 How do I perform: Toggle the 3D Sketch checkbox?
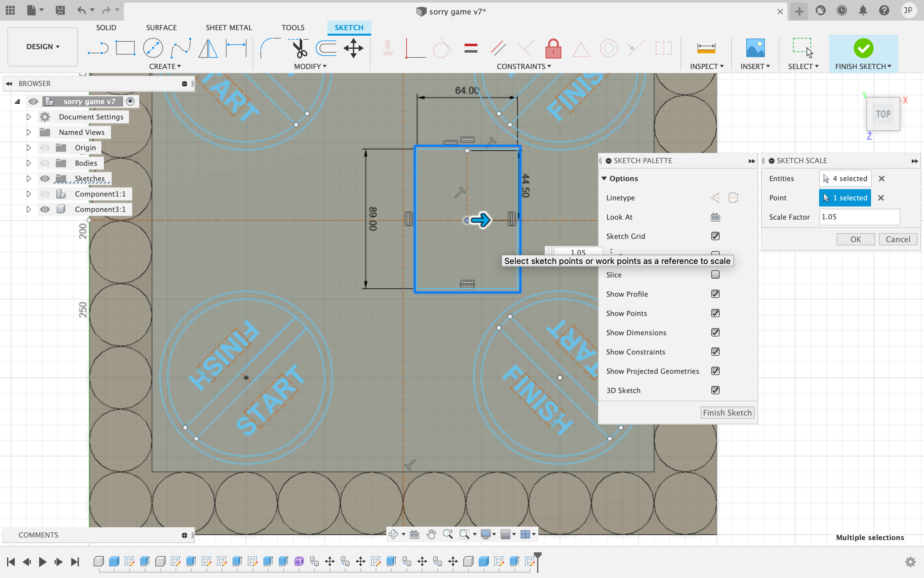point(715,390)
